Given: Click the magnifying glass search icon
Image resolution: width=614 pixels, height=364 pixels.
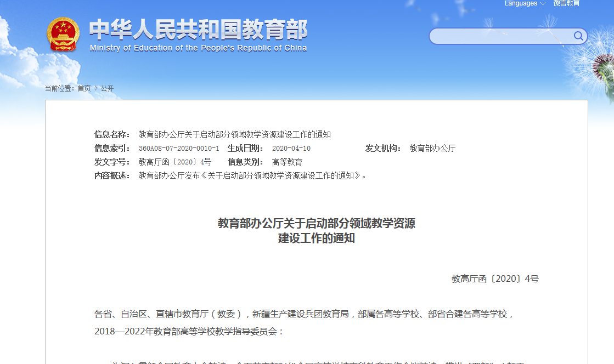Looking at the screenshot, I should tap(578, 36).
